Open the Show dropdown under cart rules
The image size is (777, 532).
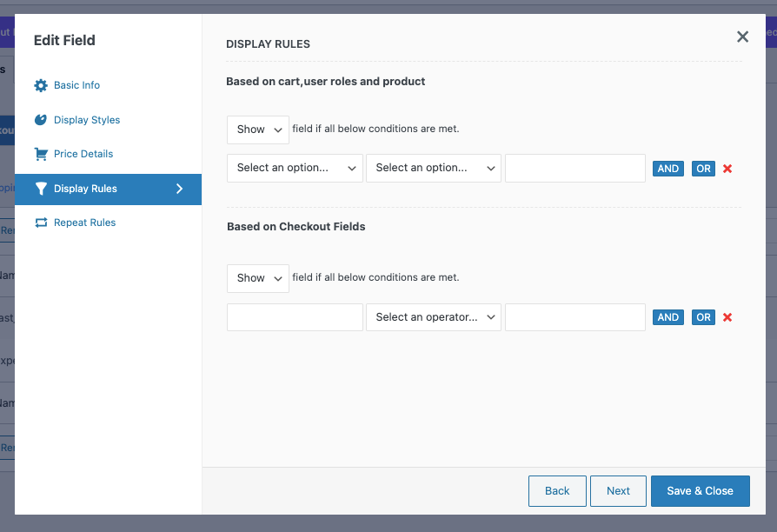tap(257, 130)
